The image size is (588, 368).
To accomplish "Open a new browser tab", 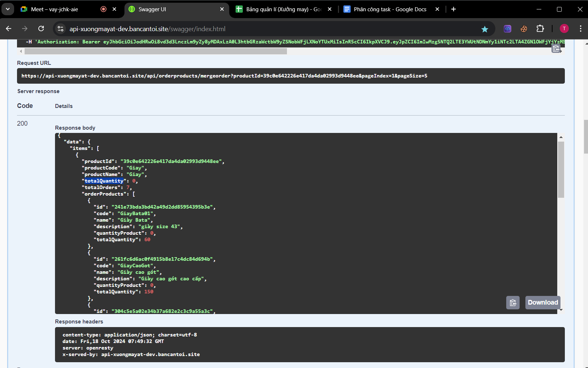I will coord(453,9).
